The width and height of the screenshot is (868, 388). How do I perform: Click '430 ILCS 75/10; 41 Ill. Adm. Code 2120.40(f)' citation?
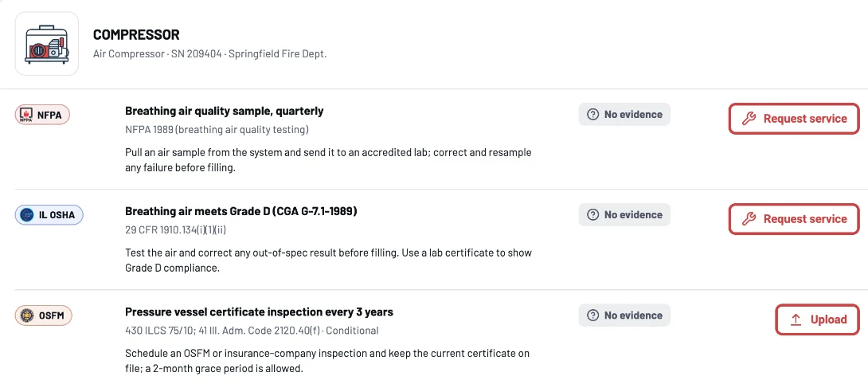(224, 331)
